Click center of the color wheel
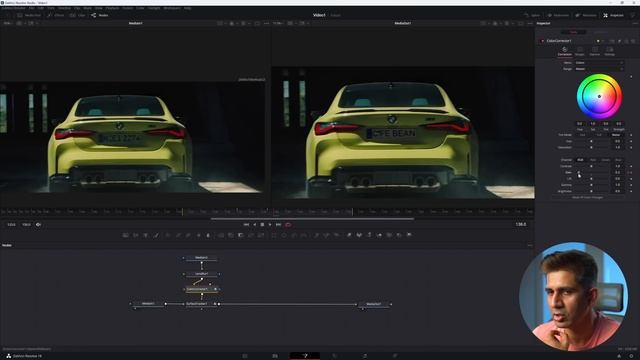The image size is (640, 360). pos(599,96)
